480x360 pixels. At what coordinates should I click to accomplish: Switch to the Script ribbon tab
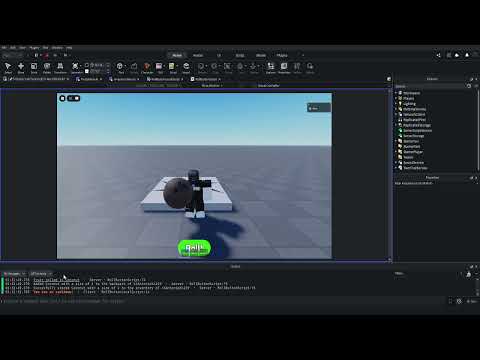(x=240, y=55)
